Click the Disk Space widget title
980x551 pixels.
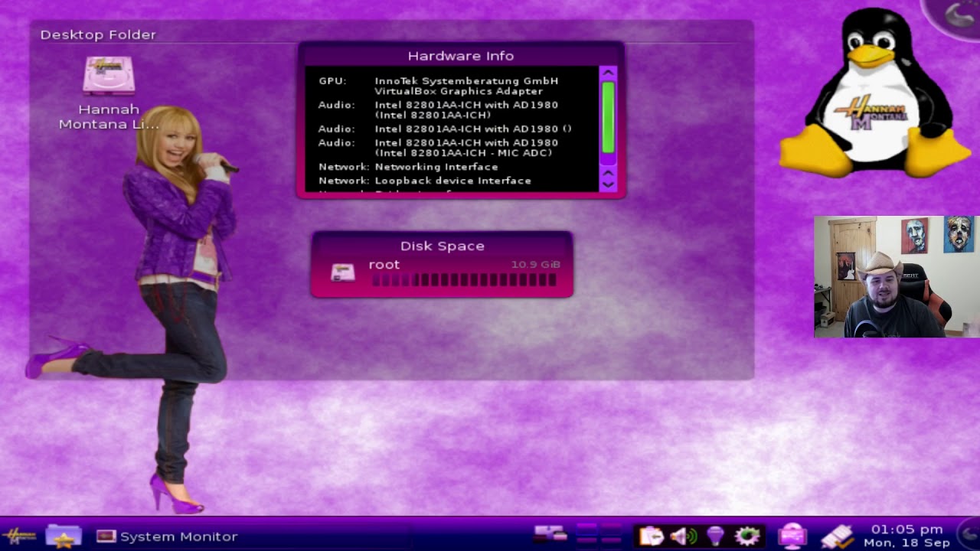442,246
